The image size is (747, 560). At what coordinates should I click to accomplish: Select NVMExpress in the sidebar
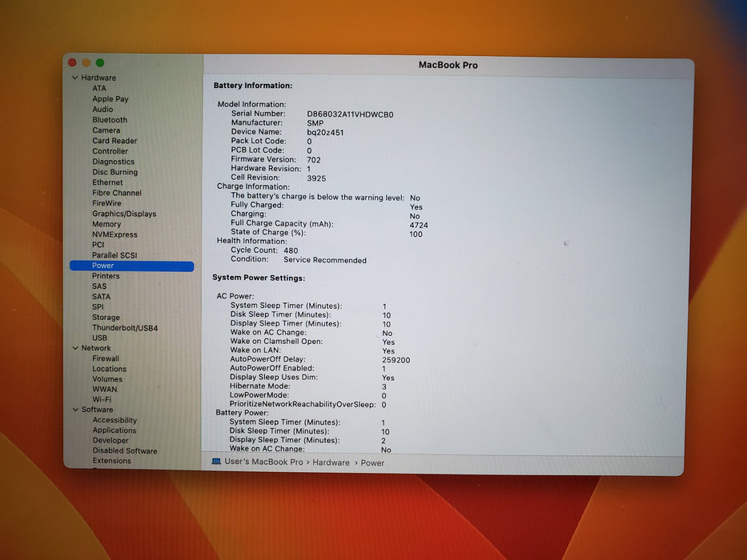click(x=114, y=234)
